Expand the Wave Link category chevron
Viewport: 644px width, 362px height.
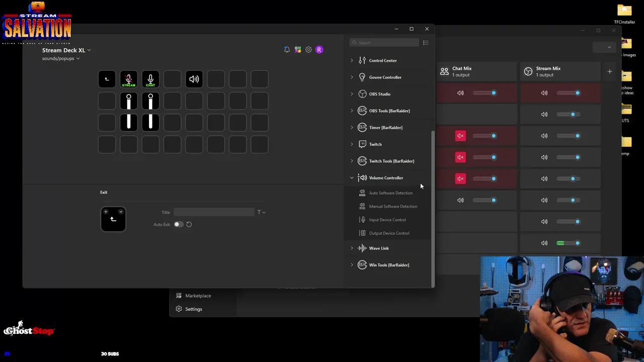pyautogui.click(x=352, y=248)
